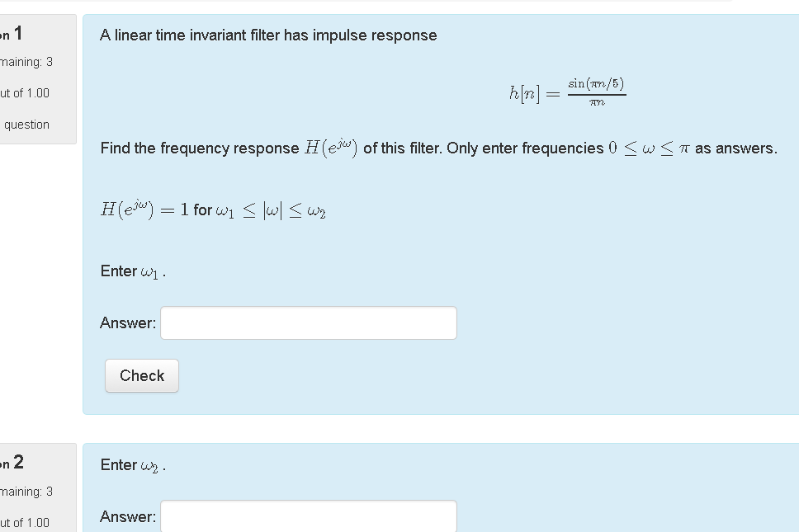
Task: Select the Answer box below 'Enter ω1'
Action: (308, 322)
